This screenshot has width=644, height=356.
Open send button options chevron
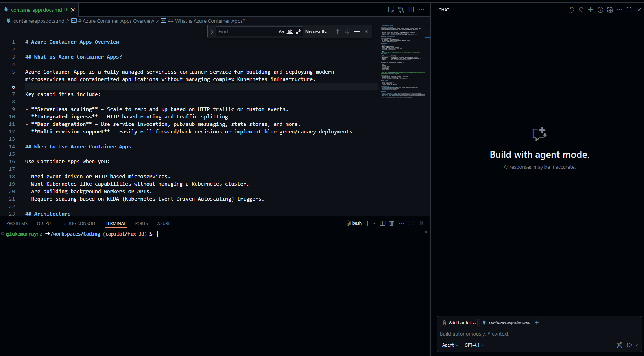[636, 345]
